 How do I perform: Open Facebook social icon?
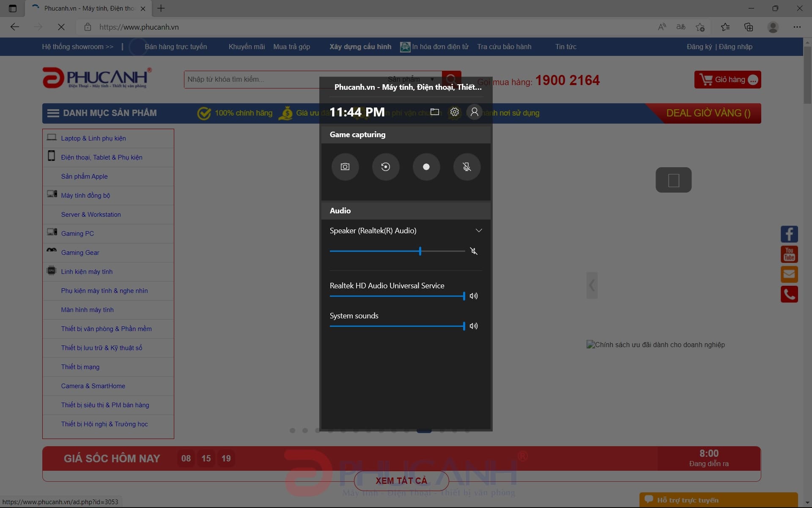789,234
